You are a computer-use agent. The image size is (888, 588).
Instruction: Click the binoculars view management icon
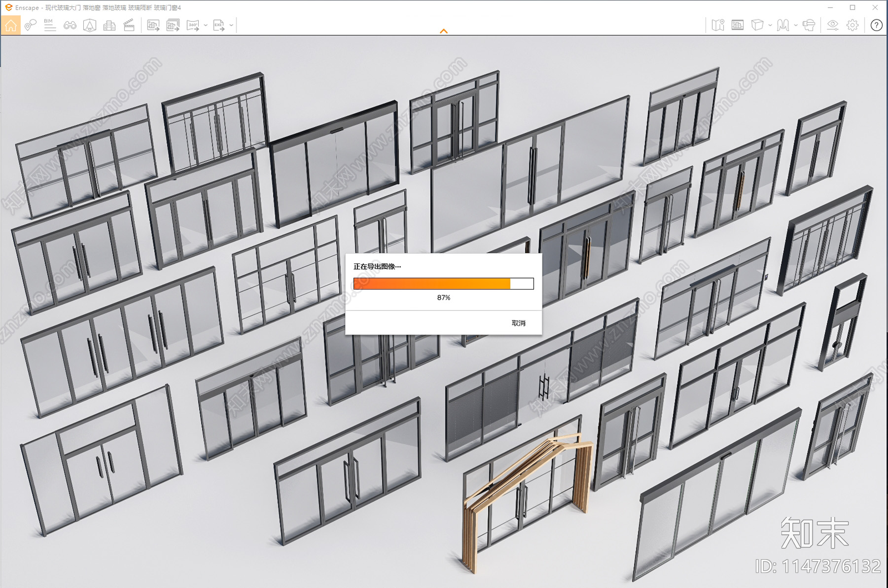pos(70,25)
